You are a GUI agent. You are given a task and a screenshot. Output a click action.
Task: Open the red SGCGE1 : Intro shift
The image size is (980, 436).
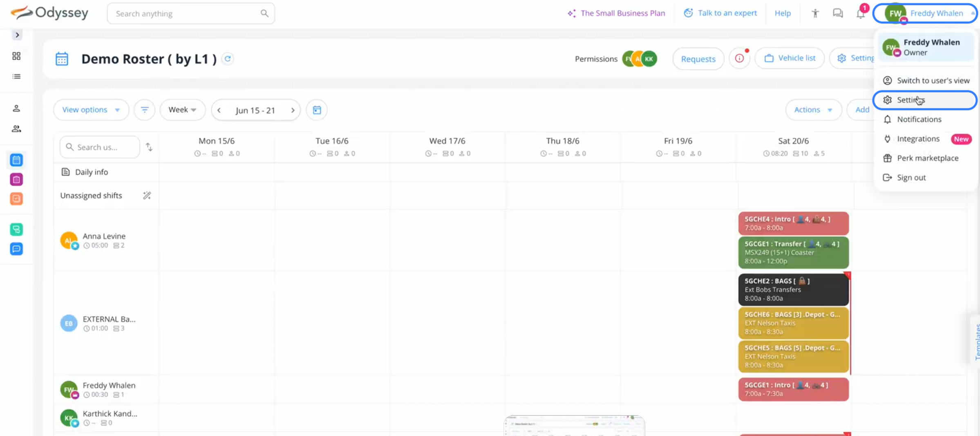(x=793, y=389)
